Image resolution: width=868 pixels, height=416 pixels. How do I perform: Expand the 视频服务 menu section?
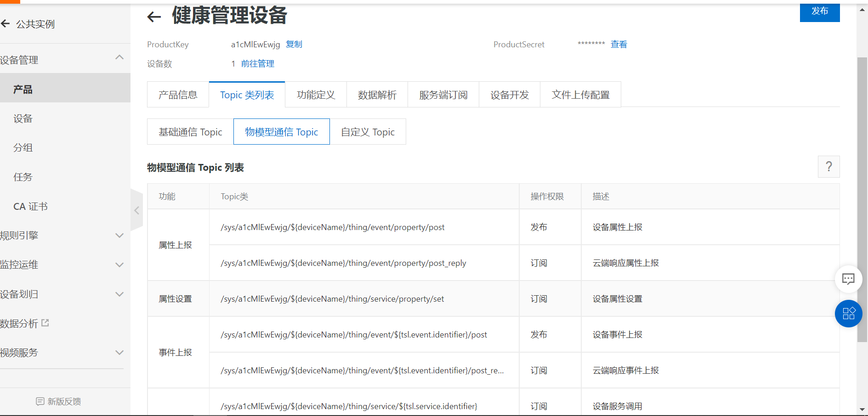point(119,353)
